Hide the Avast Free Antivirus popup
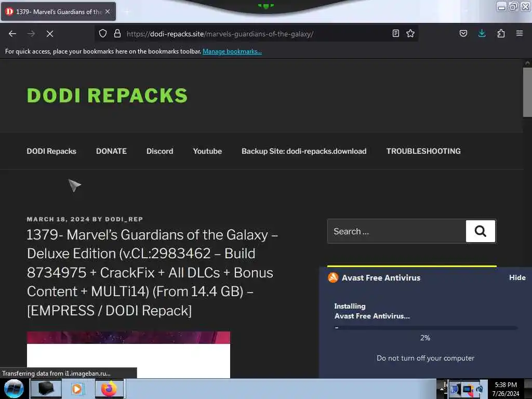532x399 pixels. tap(517, 277)
